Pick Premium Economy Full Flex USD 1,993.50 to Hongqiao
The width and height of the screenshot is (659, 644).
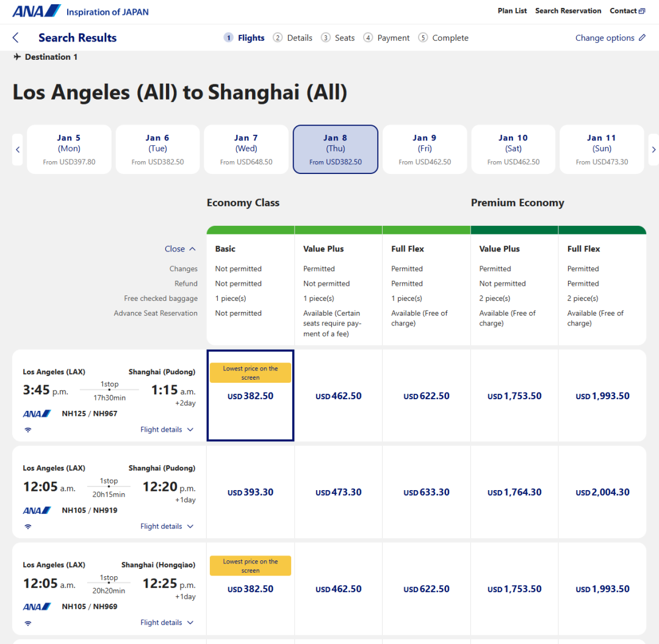pyautogui.click(x=602, y=589)
